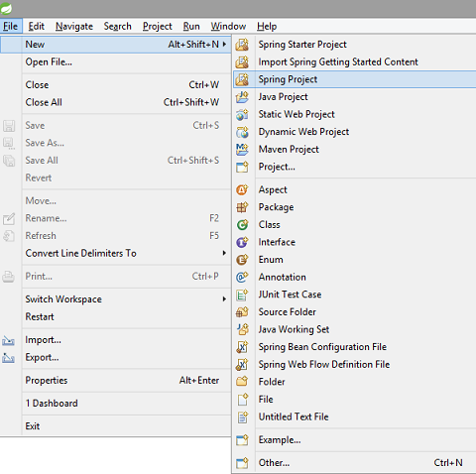Click the new Folder icon
The image size is (476, 474).
pyautogui.click(x=242, y=382)
